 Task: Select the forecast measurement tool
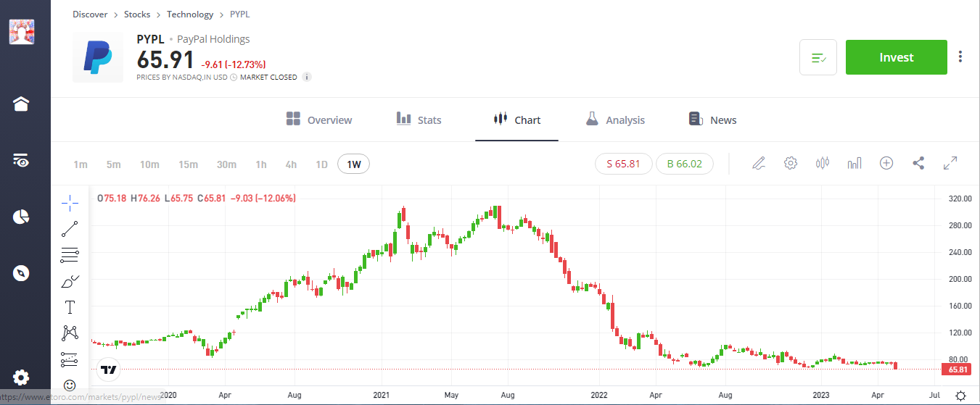click(x=70, y=359)
